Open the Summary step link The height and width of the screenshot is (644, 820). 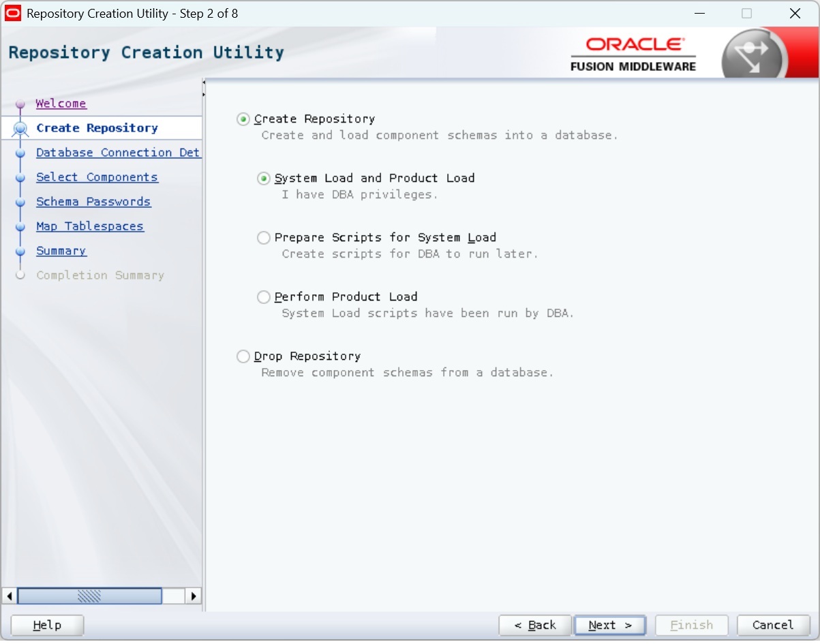click(61, 251)
